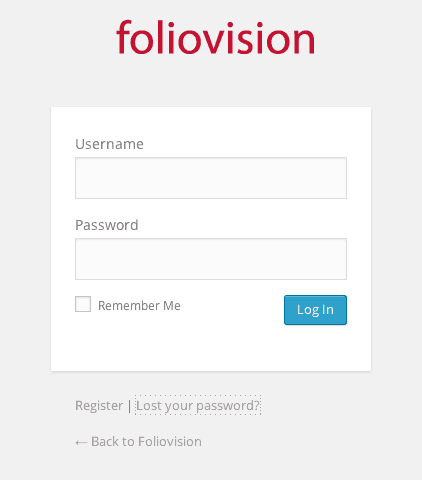Click the Remember Me label text
Viewport: 422px width, 480px height.
(x=139, y=305)
